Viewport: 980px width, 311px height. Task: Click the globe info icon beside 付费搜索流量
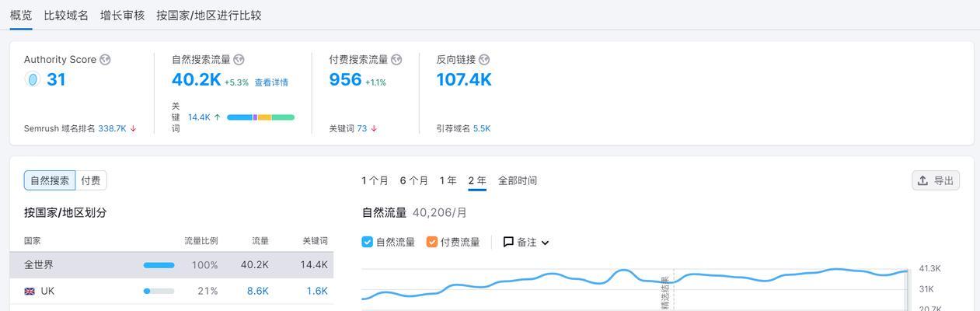pos(396,60)
